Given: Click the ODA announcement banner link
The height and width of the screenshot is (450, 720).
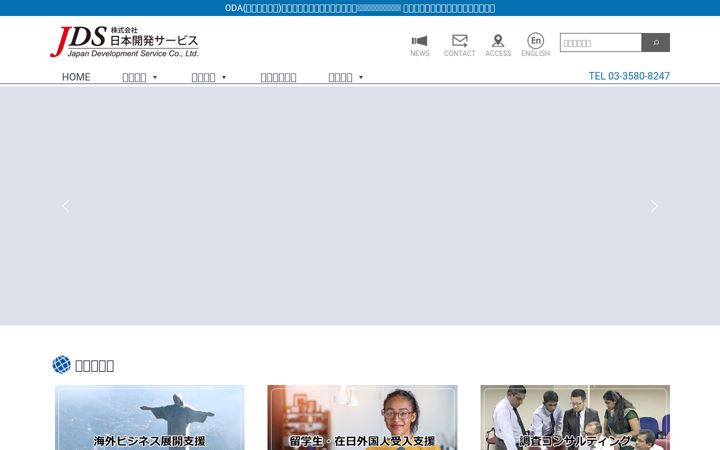Looking at the screenshot, I should click(x=360, y=8).
